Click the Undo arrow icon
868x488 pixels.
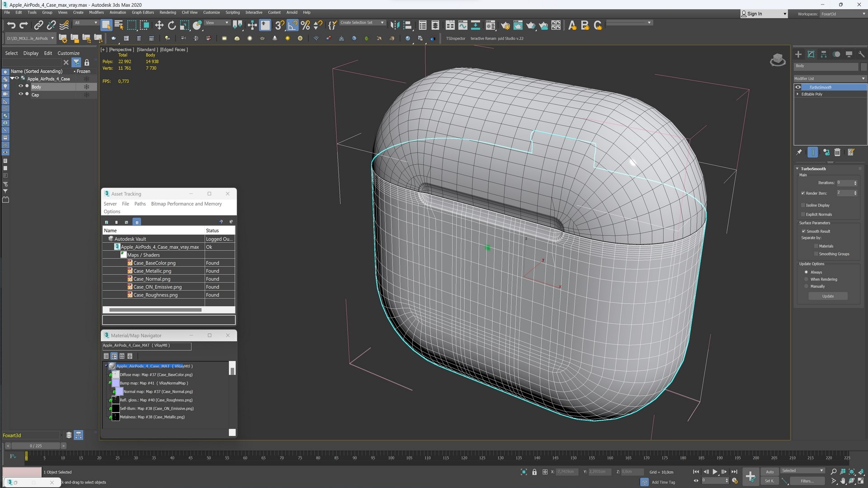pyautogui.click(x=11, y=25)
